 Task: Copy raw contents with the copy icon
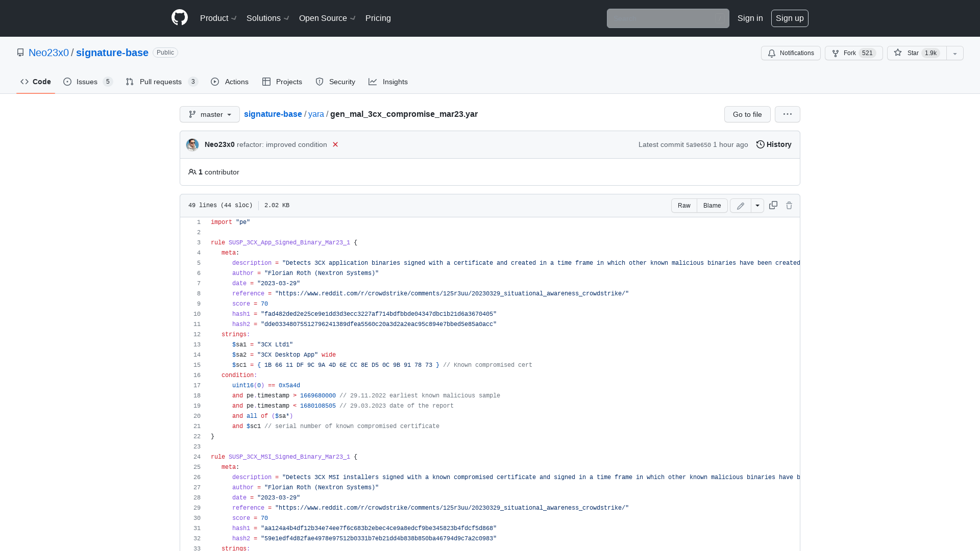(x=773, y=205)
